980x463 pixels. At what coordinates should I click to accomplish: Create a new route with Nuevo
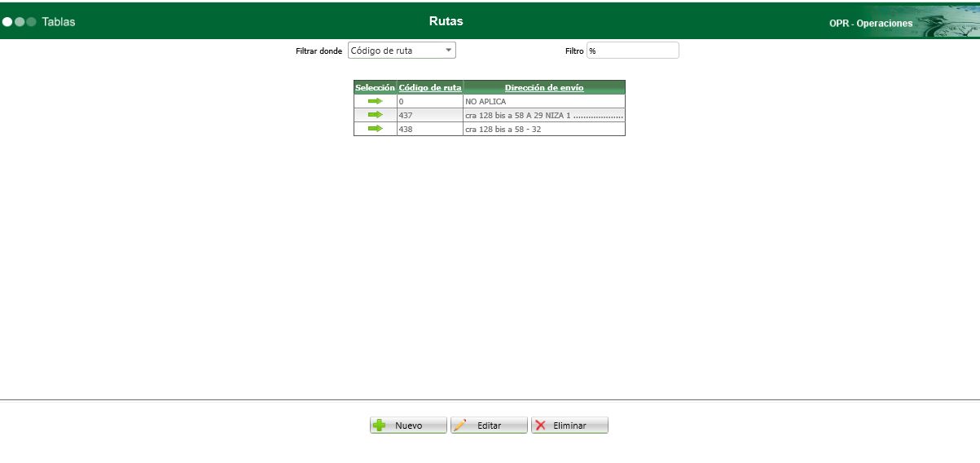coord(408,426)
